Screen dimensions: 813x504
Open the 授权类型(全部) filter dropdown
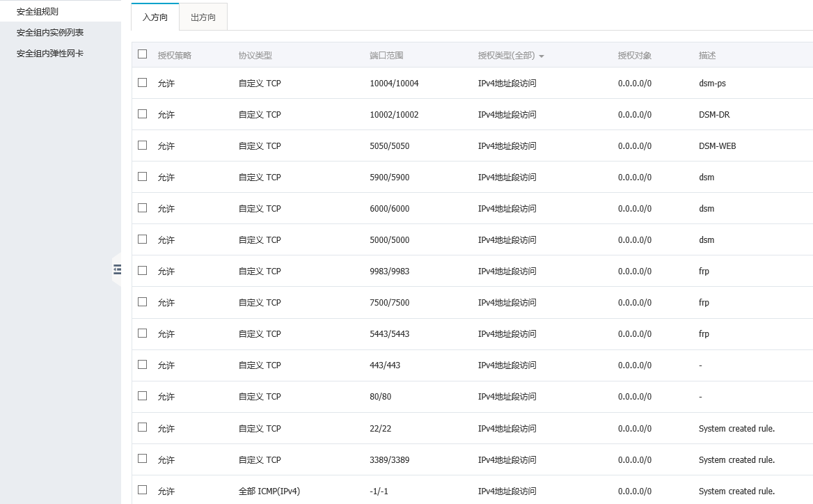pyautogui.click(x=511, y=56)
